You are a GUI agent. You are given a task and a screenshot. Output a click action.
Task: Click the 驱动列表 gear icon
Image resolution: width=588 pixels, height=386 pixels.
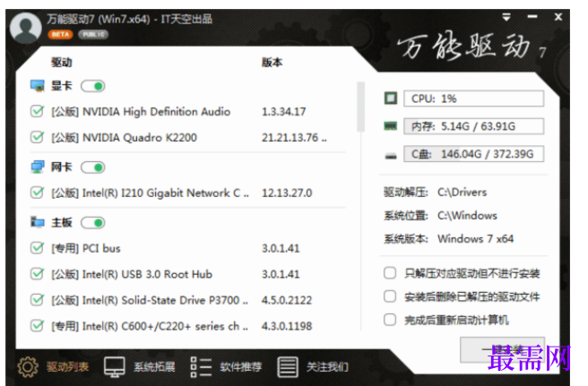pyautogui.click(x=28, y=366)
